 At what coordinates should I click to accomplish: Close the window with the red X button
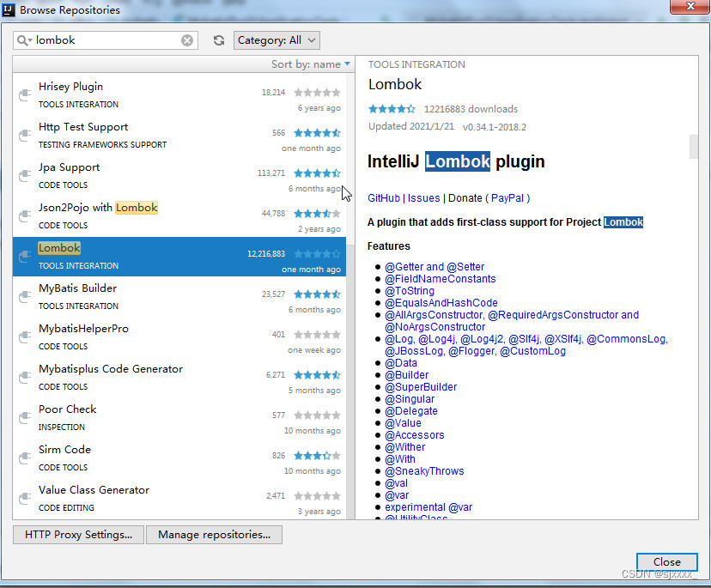[690, 6]
